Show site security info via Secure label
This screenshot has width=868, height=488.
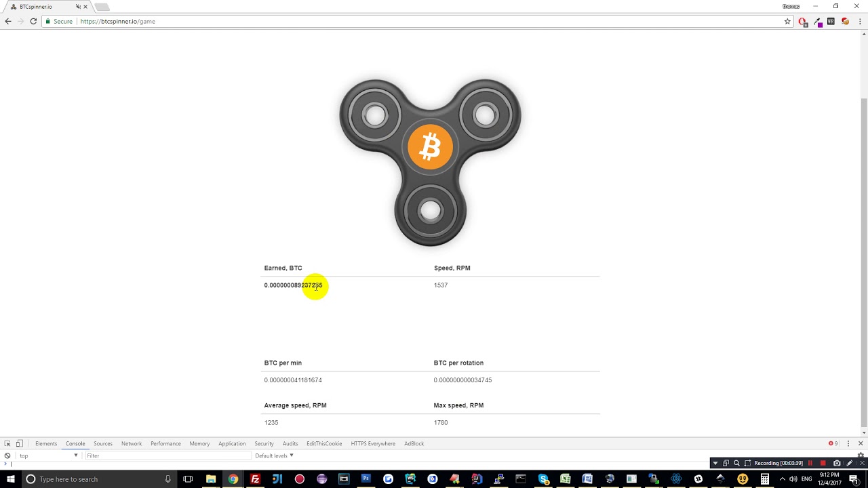pos(58,22)
